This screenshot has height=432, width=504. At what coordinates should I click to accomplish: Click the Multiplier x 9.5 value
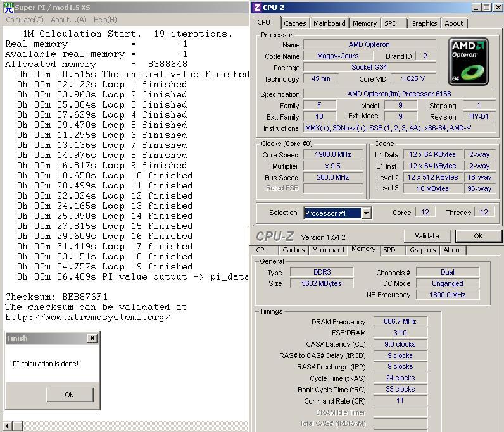[x=333, y=166]
